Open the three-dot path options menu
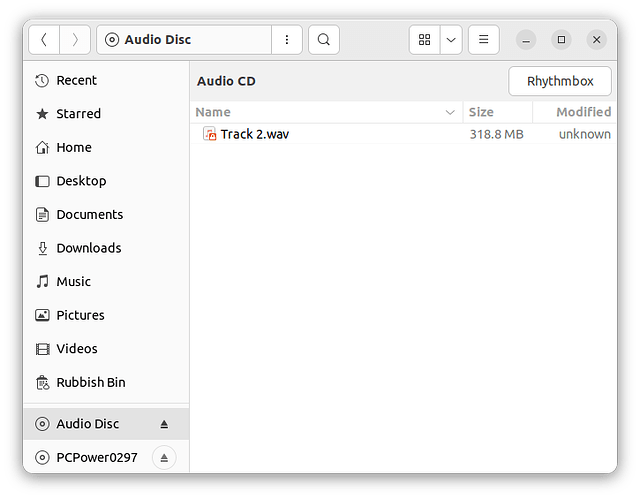This screenshot has height=499, width=640. click(x=287, y=40)
